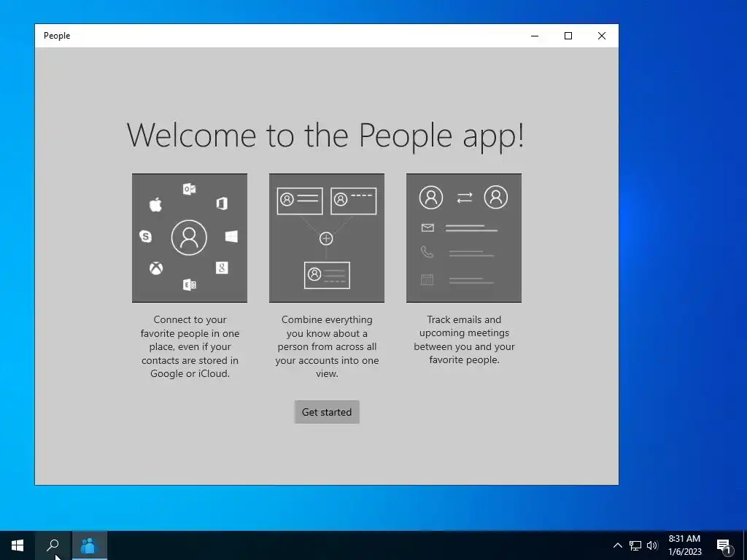Image resolution: width=747 pixels, height=560 pixels.
Task: Minimize the People window
Action: [x=535, y=36]
